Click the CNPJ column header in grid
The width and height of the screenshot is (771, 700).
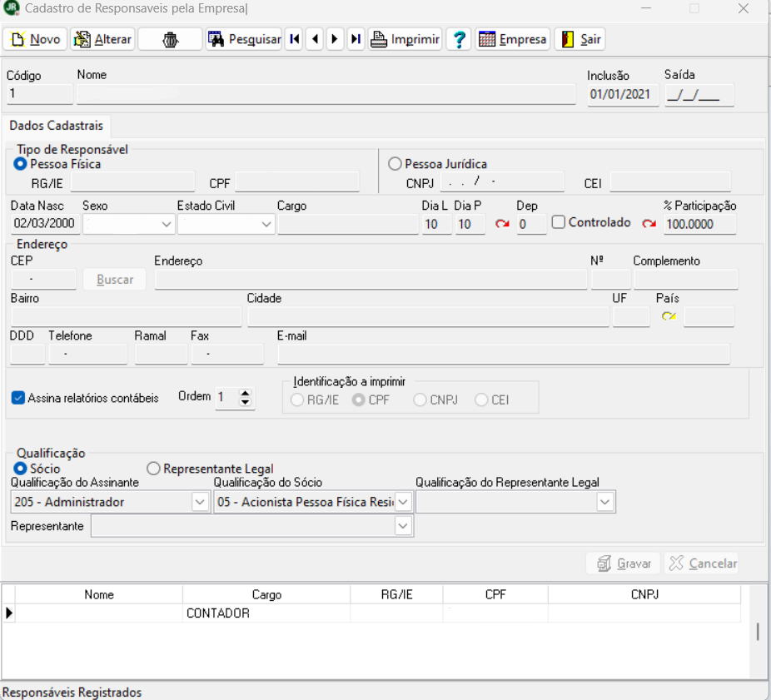click(x=644, y=595)
